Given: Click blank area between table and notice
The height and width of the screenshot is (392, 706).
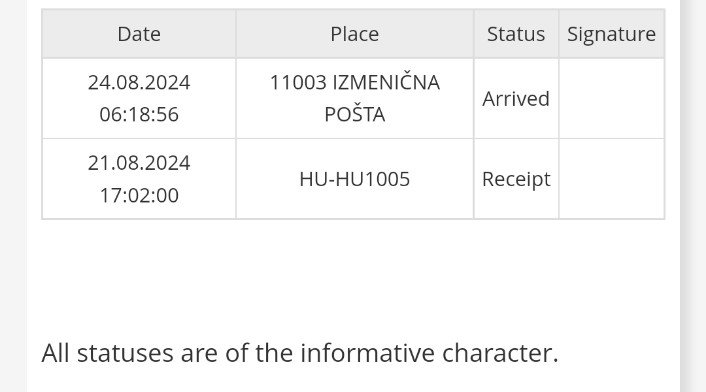Looking at the screenshot, I should (x=353, y=279).
